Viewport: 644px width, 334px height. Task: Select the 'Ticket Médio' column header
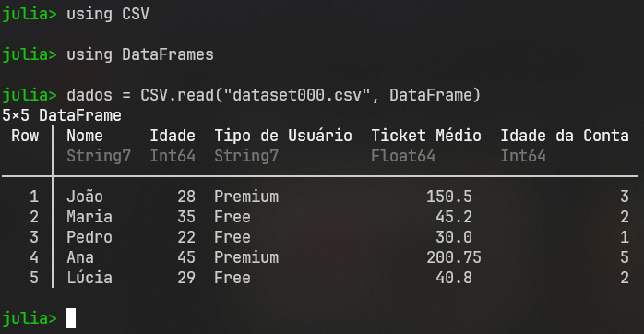click(426, 136)
